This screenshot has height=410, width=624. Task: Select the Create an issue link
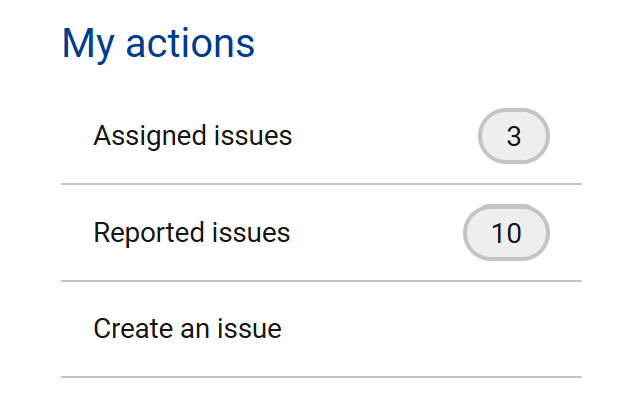pos(188,329)
